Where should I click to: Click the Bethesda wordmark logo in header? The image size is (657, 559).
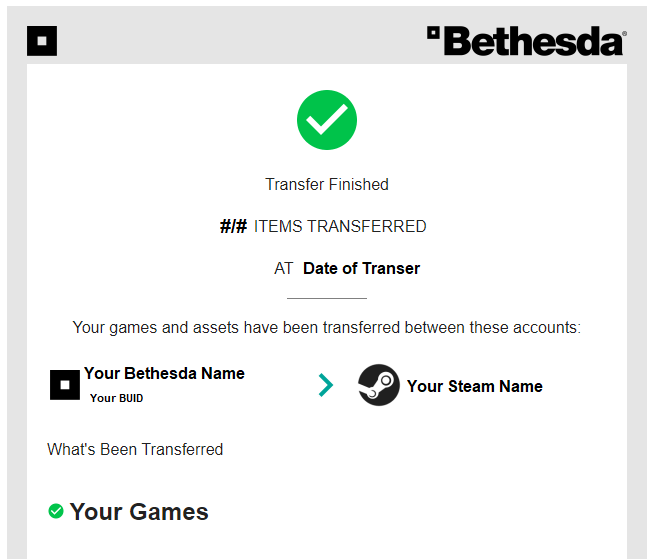(x=525, y=41)
